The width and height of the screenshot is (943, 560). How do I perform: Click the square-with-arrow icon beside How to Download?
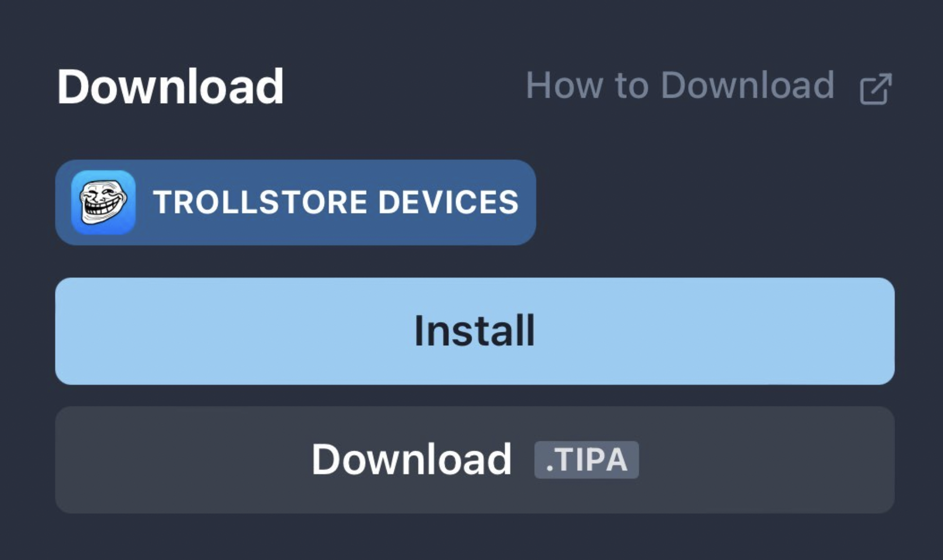[875, 89]
